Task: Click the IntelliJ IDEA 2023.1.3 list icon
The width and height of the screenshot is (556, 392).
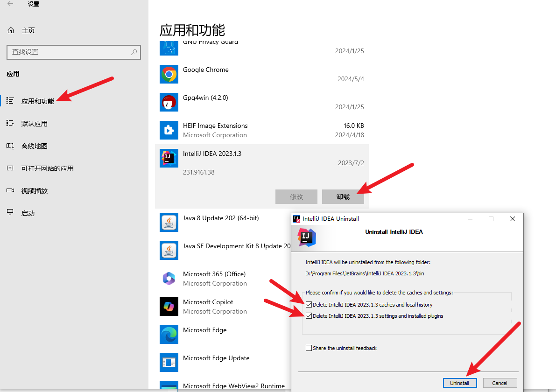Action: pos(169,158)
